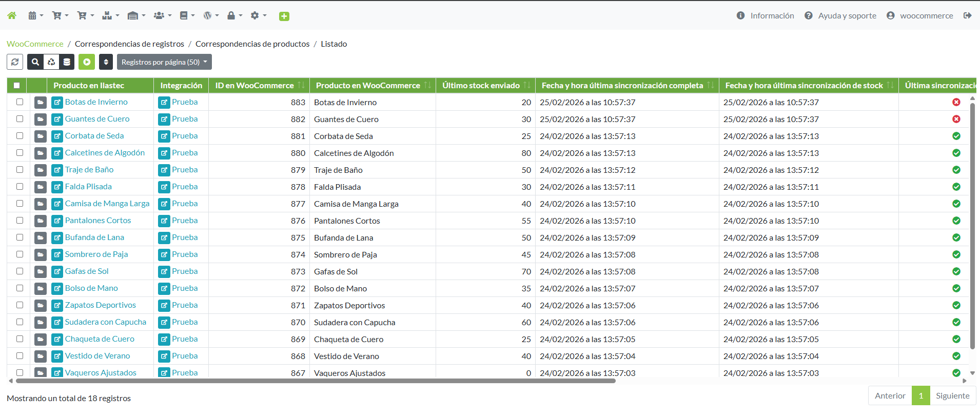Open folder icon for Botas de Invierno row
The image size is (980, 417).
pyautogui.click(x=41, y=102)
